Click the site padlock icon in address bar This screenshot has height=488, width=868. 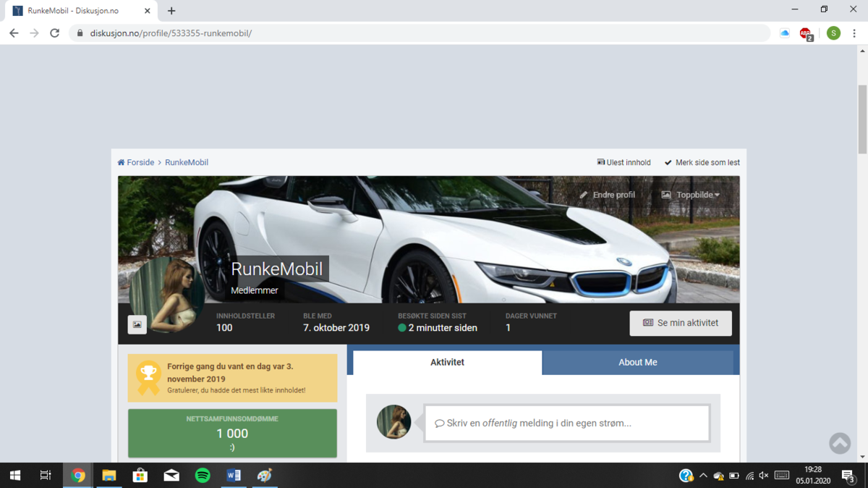click(x=80, y=33)
